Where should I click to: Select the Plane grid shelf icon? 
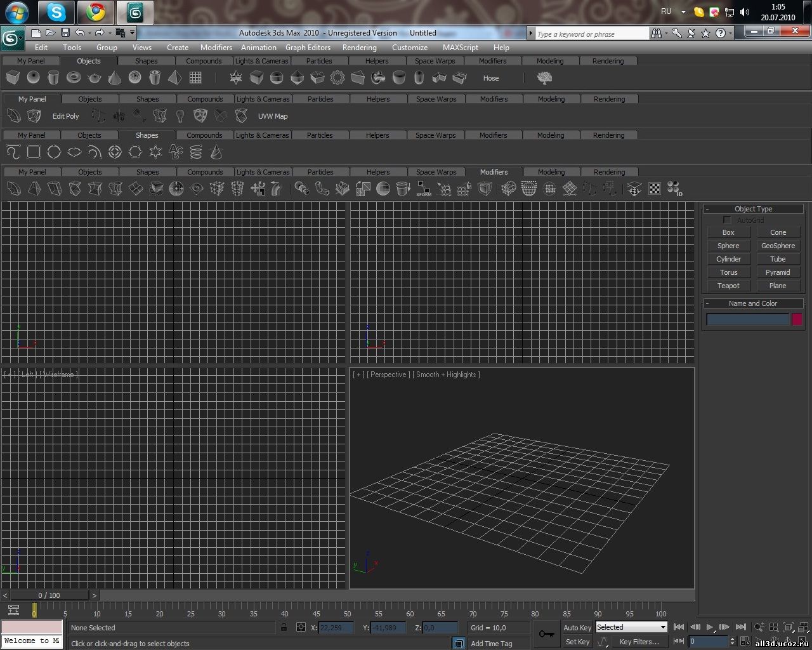coord(195,78)
